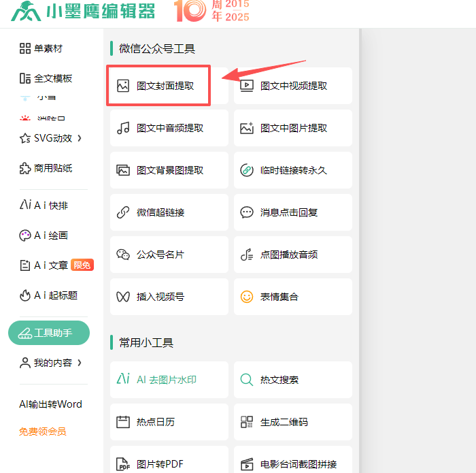Click the video icon for 图文中视频提取

[247, 86]
